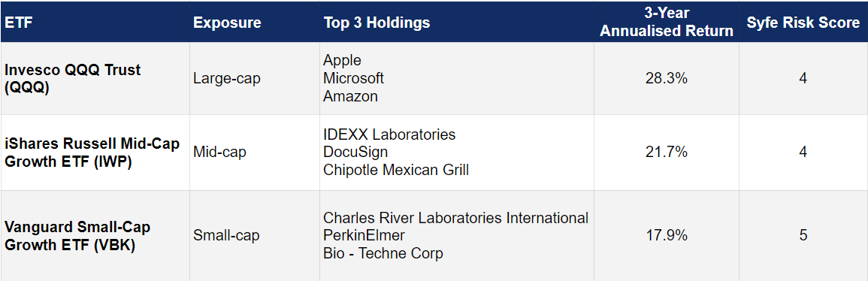Select Charles River Laboratories International holding
Screen dimensions: 868x281
coord(455,218)
